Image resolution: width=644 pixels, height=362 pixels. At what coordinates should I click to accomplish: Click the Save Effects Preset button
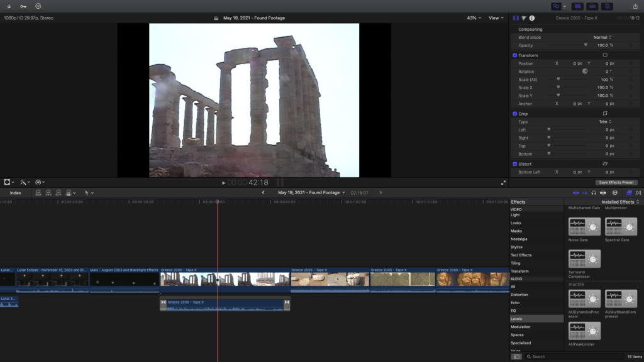616,182
